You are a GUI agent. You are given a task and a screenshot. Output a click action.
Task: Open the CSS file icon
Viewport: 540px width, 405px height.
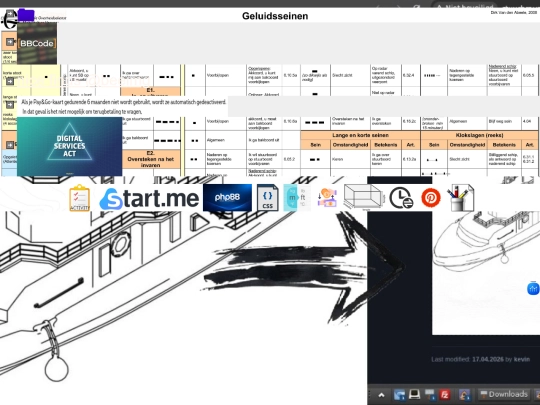(268, 198)
